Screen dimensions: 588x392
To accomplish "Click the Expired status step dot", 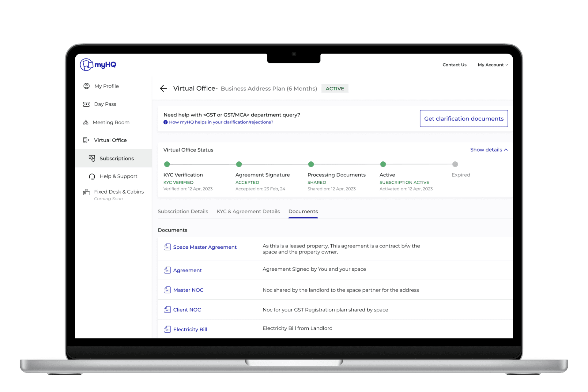I will 455,164.
